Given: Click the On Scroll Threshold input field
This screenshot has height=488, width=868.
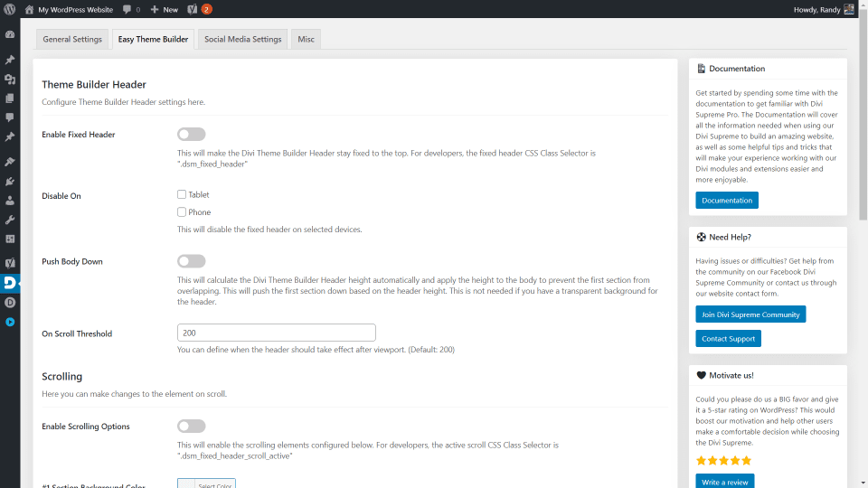Looking at the screenshot, I should click(276, 333).
